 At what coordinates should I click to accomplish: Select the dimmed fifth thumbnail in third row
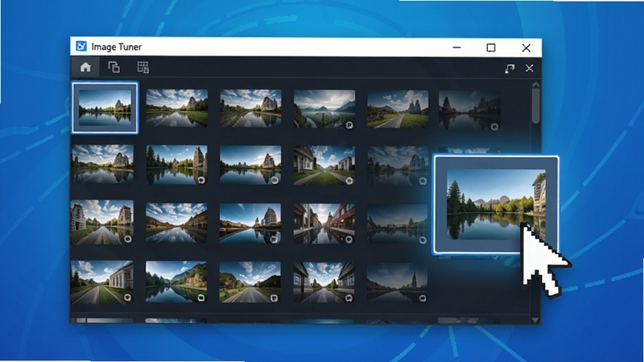pos(397,224)
